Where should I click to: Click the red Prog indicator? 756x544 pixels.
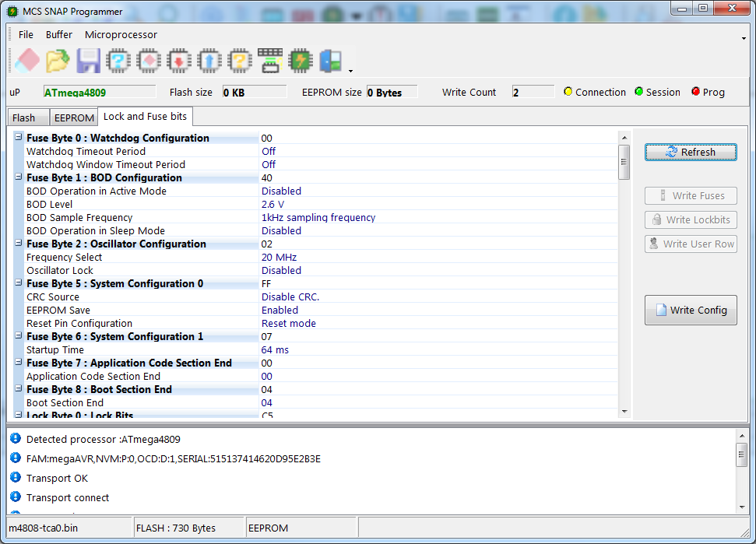click(x=695, y=92)
